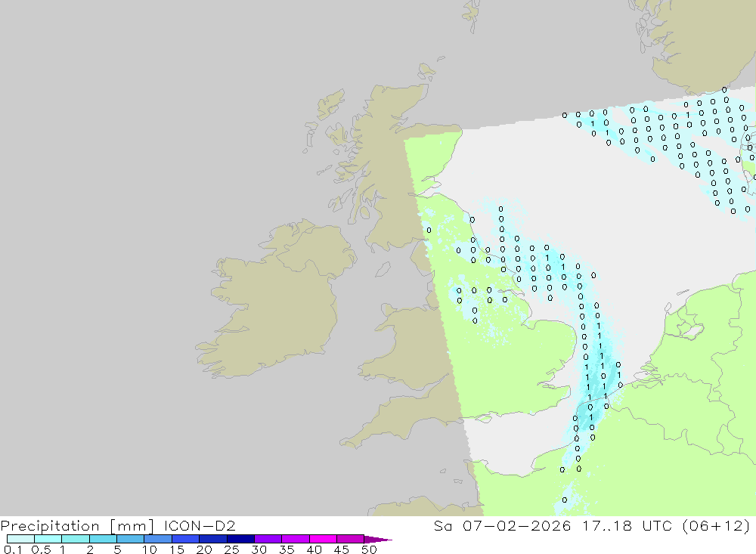Viewport: 756px width, 554px height.
Task: Click the island of Ireland on the map
Action: click(275, 299)
